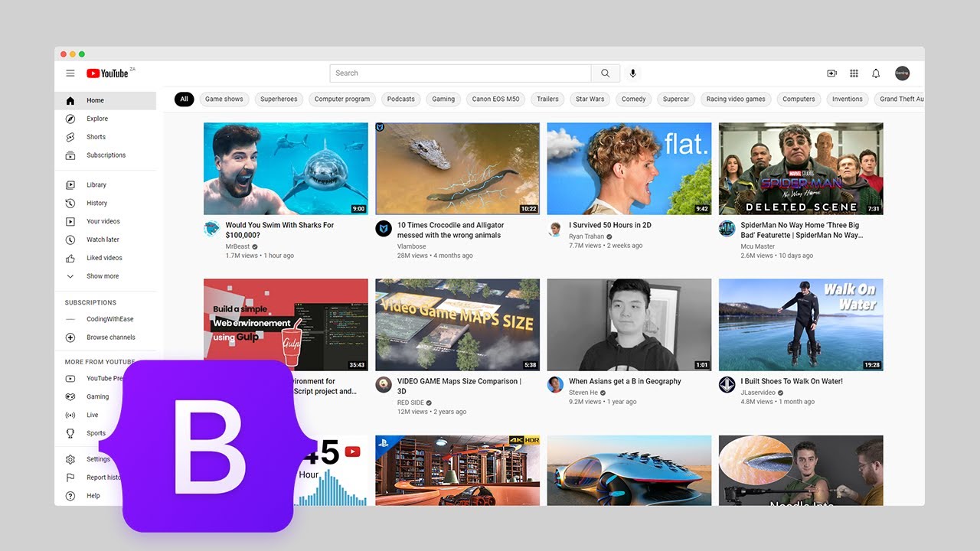The height and width of the screenshot is (551, 980).
Task: Open the notifications bell
Action: pyautogui.click(x=876, y=73)
